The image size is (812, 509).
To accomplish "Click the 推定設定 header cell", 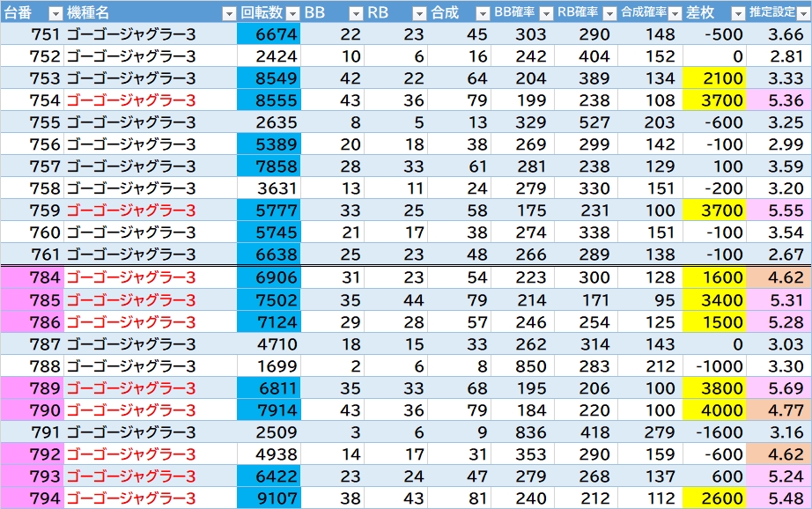I will [779, 12].
